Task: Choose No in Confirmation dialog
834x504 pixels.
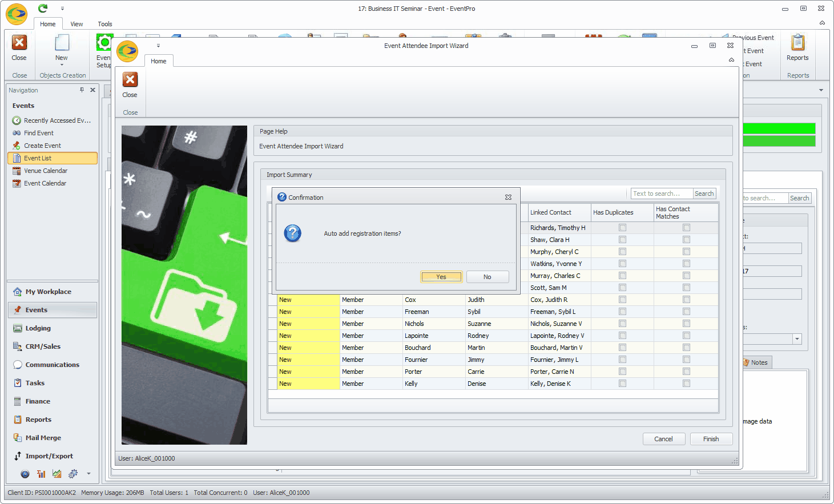Action: click(487, 277)
